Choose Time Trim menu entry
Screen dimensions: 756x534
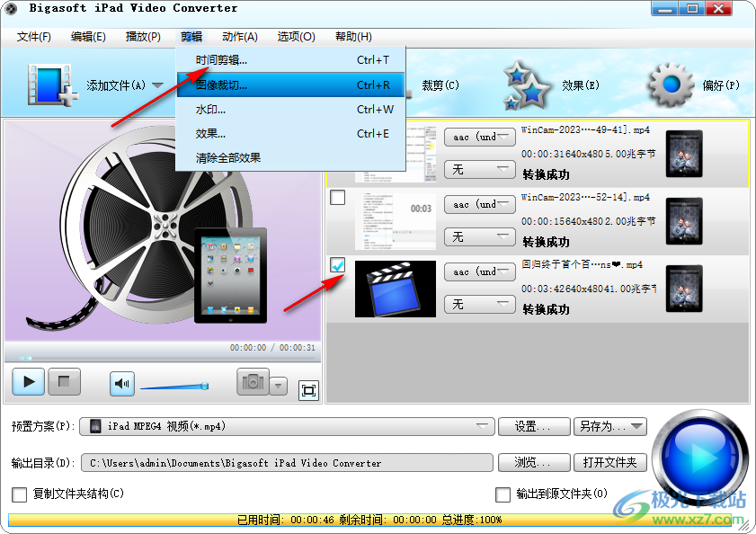point(290,60)
